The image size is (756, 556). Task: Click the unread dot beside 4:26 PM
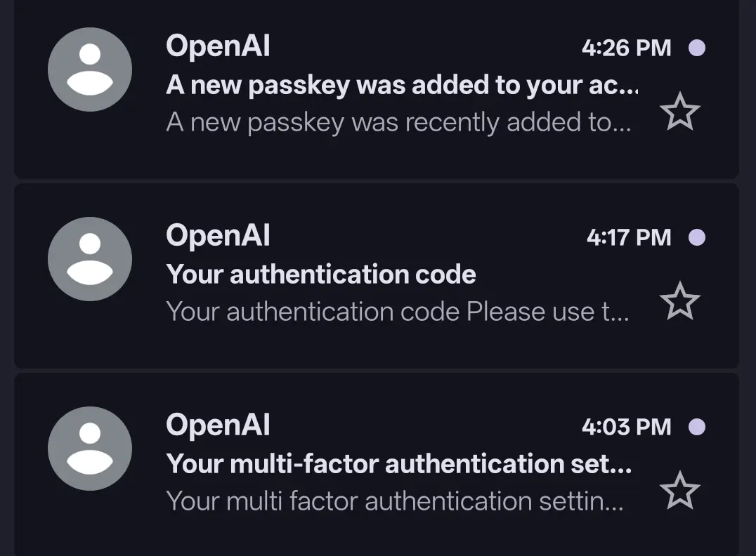tap(697, 48)
